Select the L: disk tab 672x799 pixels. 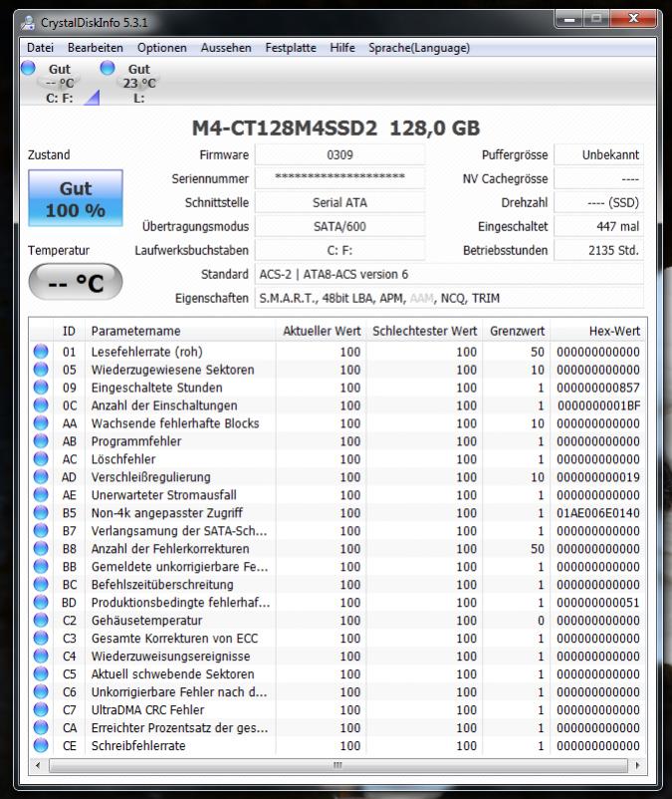139,83
